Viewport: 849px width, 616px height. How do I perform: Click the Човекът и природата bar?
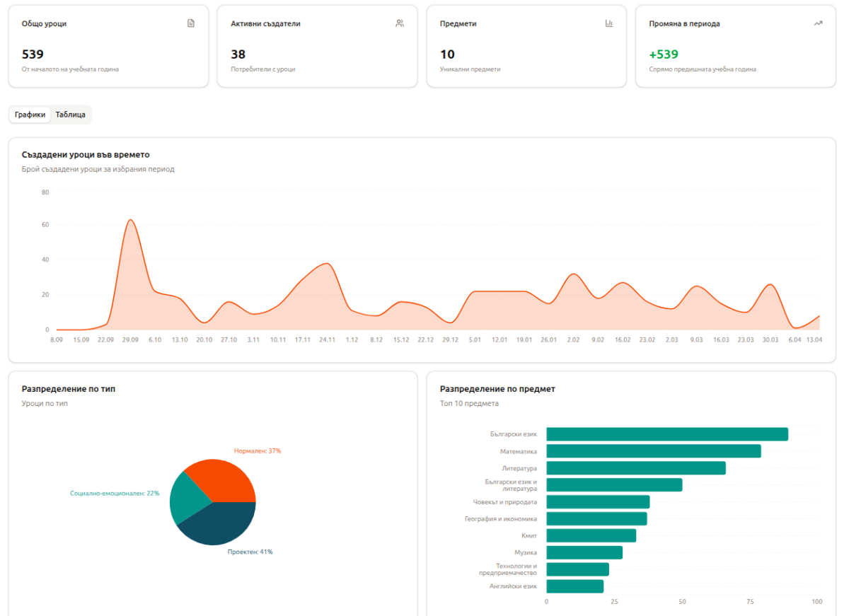point(597,502)
